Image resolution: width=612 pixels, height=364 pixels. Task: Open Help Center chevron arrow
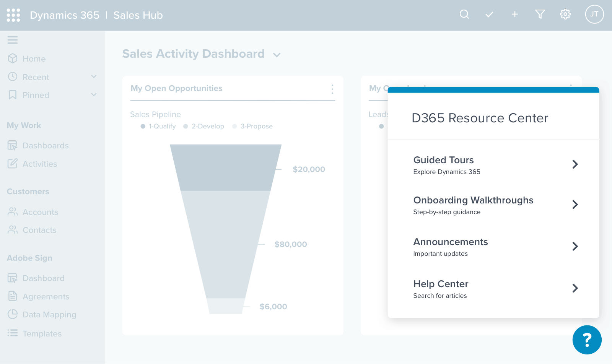coord(575,288)
